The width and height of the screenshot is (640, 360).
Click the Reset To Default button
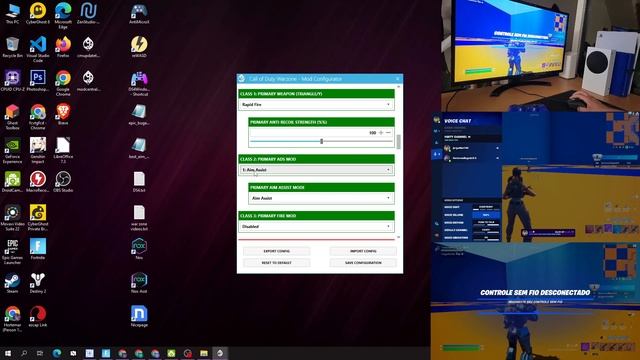point(276,263)
